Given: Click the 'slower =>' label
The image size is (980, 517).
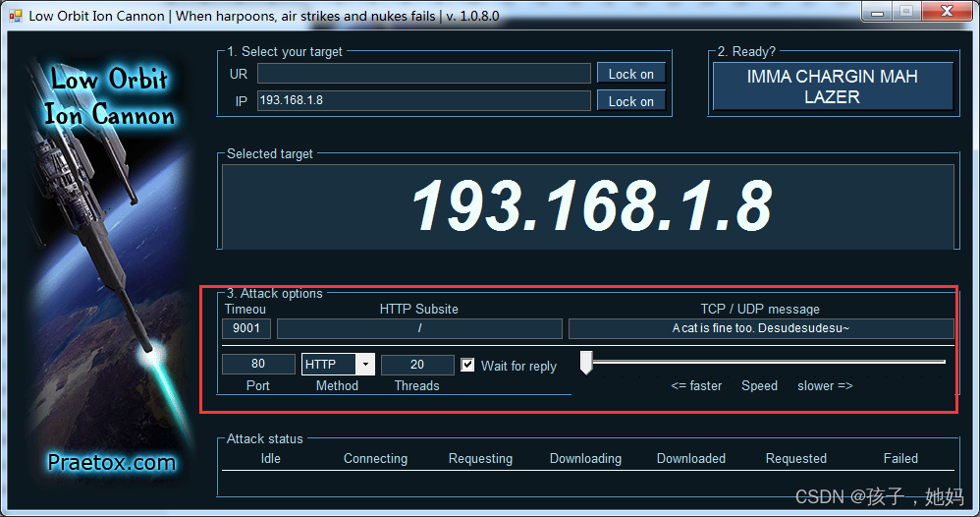Looking at the screenshot, I should pos(825,385).
